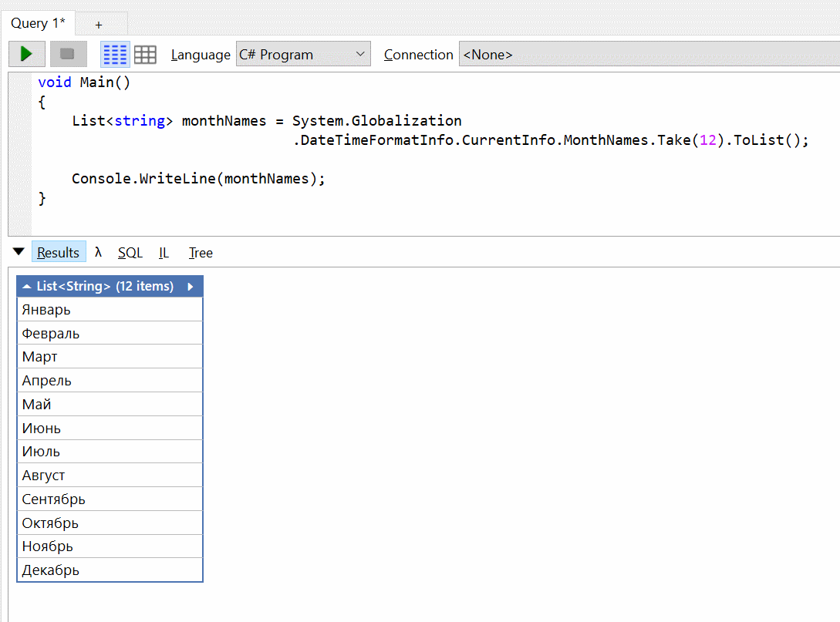Collapse the List<String> header up-arrow
The height and width of the screenshot is (622, 840).
point(27,287)
